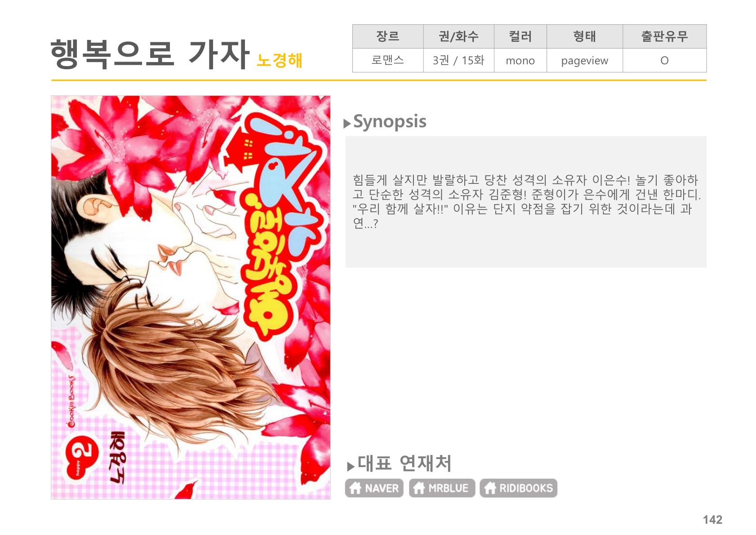Screen dimensions: 756x535
Task: Select the 컬러 column header
Action: point(520,36)
